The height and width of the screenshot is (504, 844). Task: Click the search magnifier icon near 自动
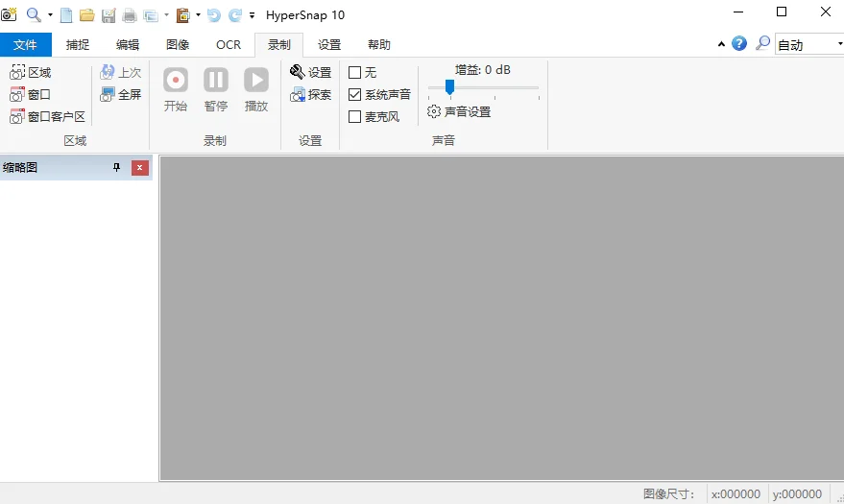pyautogui.click(x=762, y=43)
